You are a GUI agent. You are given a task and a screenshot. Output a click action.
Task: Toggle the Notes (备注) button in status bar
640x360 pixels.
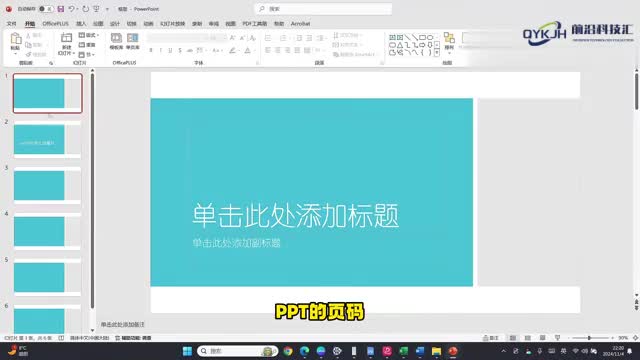(491, 338)
